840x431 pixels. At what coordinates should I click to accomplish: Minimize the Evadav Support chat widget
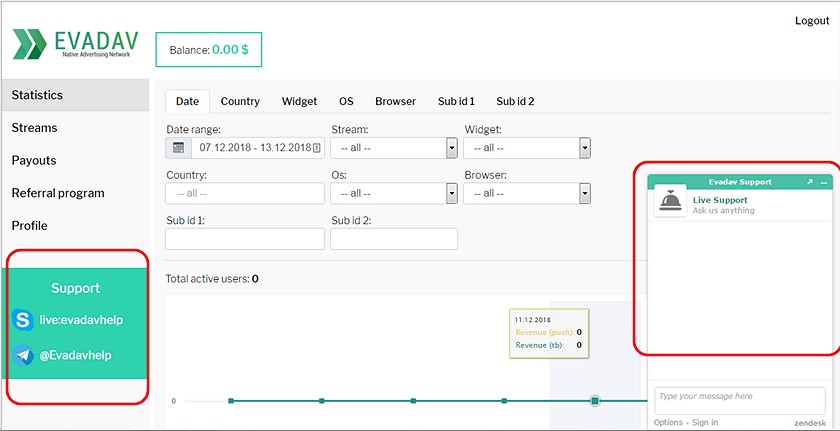pos(824,183)
